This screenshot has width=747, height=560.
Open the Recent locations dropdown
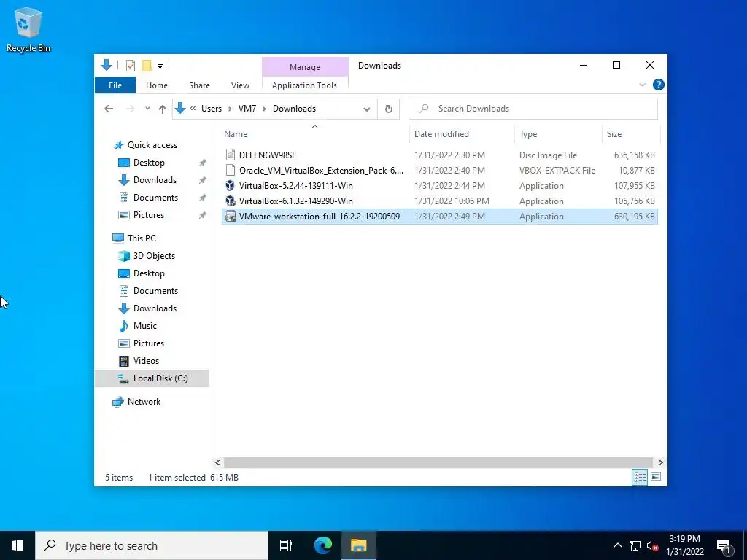coord(147,109)
